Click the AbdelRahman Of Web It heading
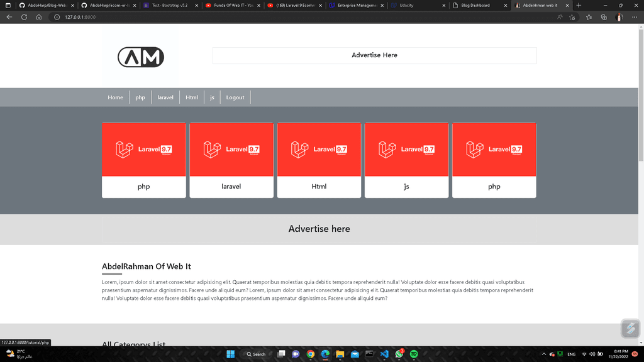The height and width of the screenshot is (362, 644). click(x=146, y=266)
